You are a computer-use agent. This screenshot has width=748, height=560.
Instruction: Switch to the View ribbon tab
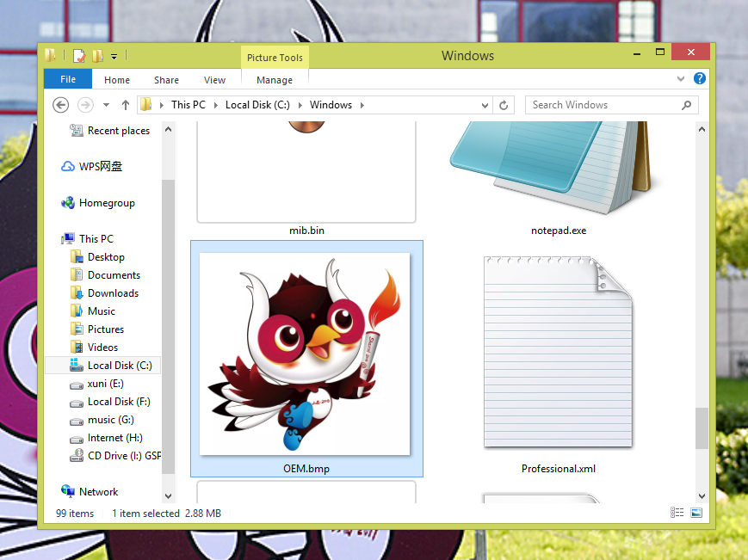click(x=214, y=78)
